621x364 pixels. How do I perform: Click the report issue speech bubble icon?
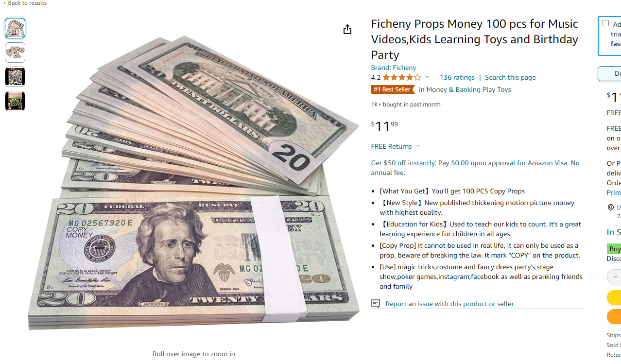click(x=375, y=304)
